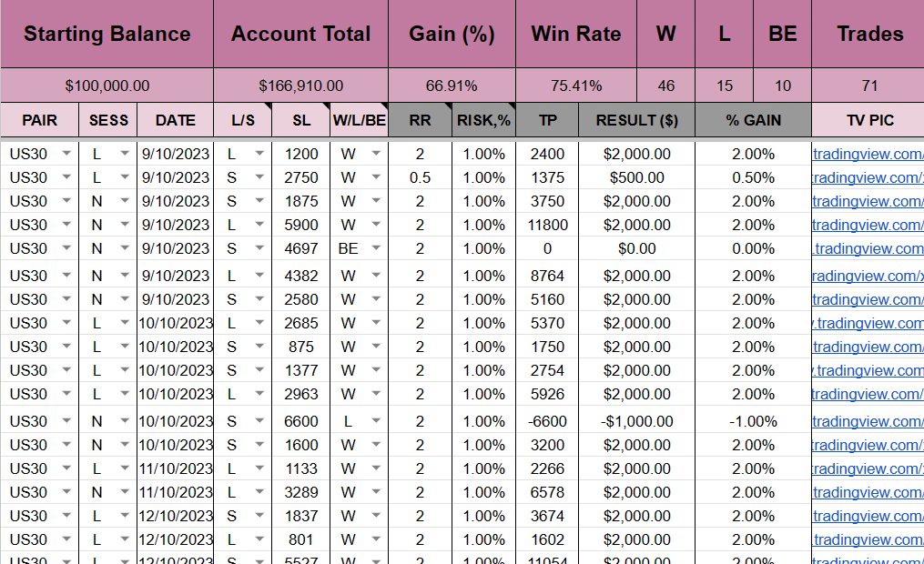Expand the BE result dropdown in SL 4697 row
This screenshot has width=924, height=564.
tap(376, 247)
